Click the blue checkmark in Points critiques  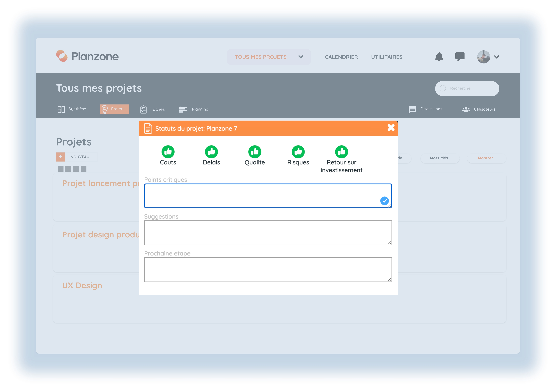click(384, 201)
